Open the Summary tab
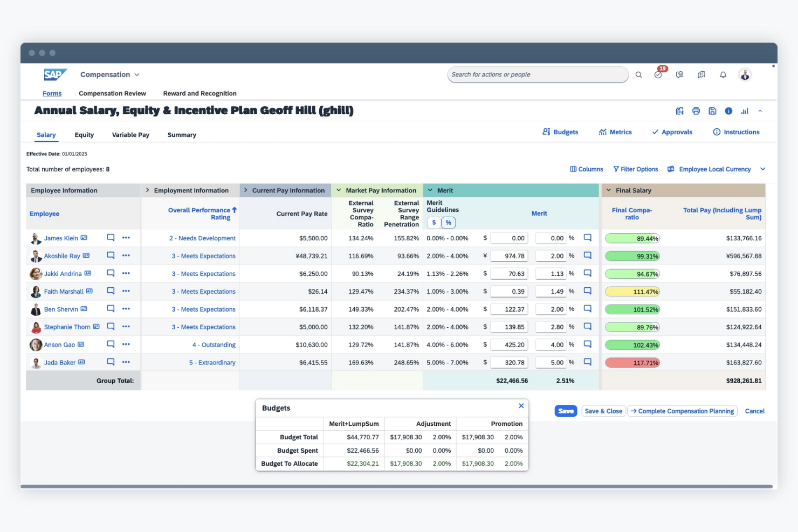Viewport: 798px width, 532px height. (182, 135)
